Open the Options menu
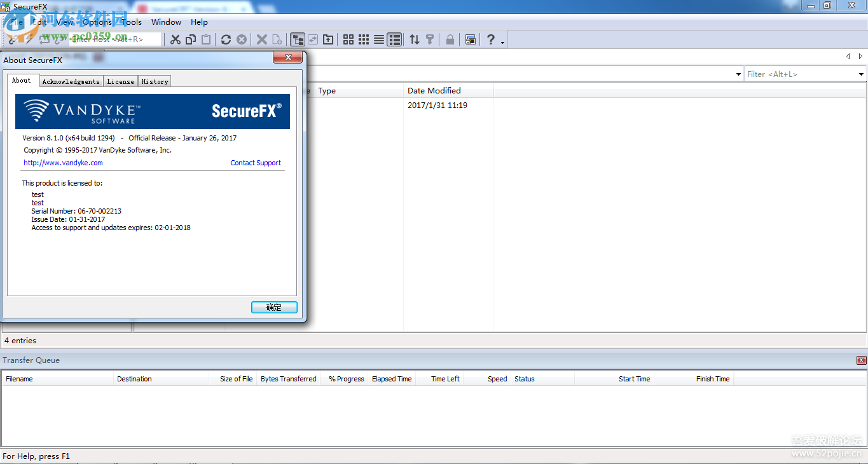Screen dimensions: 868x464 [97, 22]
